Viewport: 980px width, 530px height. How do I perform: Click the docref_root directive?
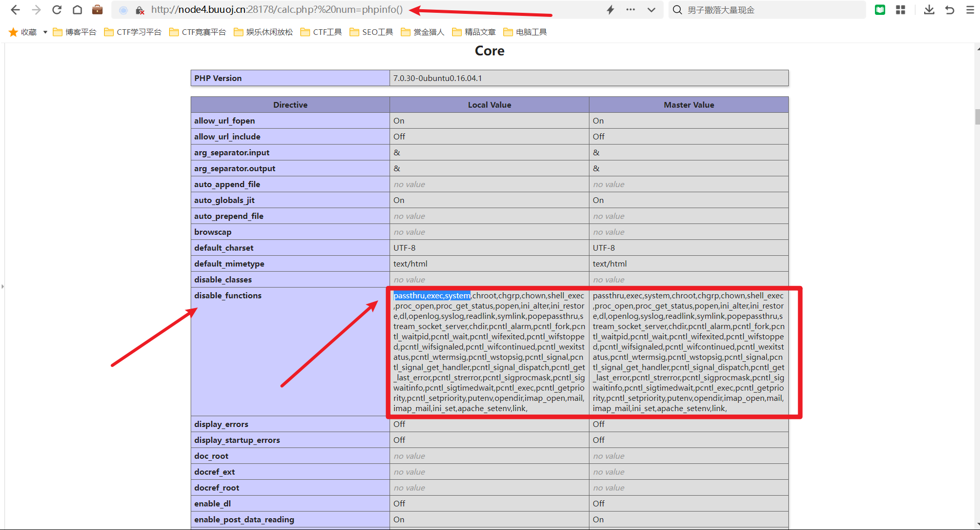pyautogui.click(x=217, y=487)
